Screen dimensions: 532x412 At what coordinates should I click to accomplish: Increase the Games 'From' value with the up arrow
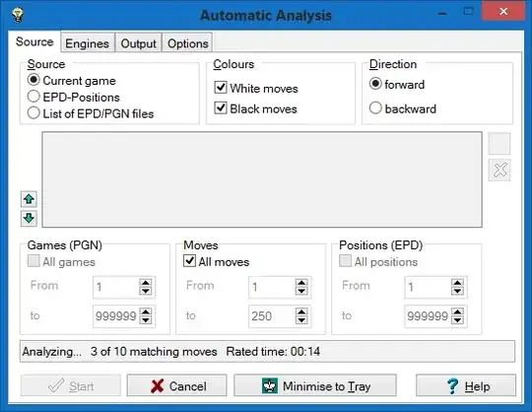146,283
